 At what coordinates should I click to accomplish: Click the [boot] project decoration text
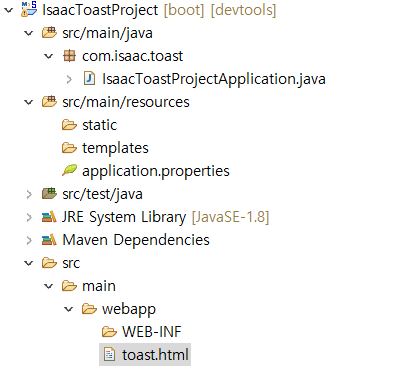184,10
